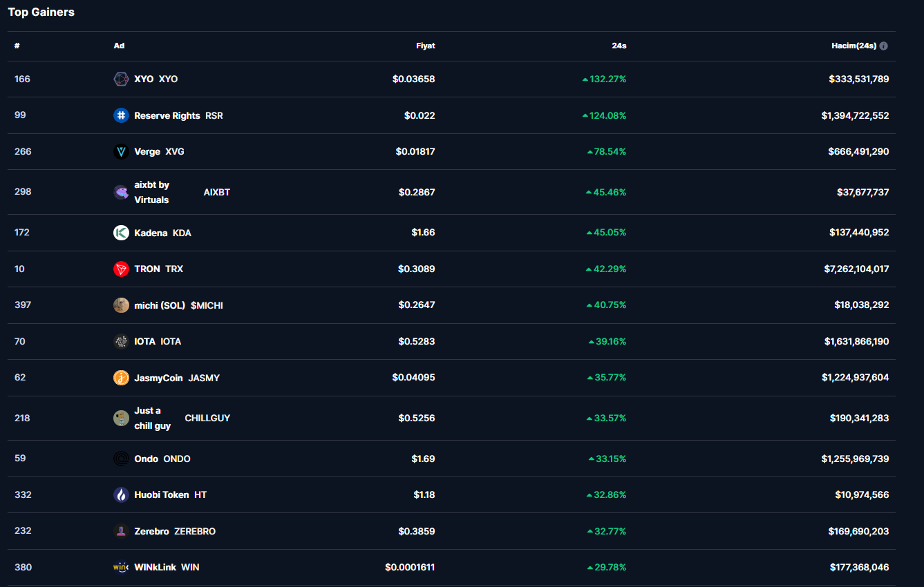The height and width of the screenshot is (587, 924).
Task: Click the IOTA coin logo icon
Action: 121,342
